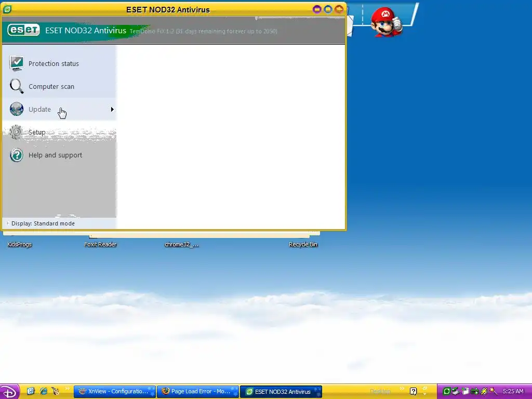The image size is (532, 399).
Task: Click the ESET logo in the header
Action: tap(23, 30)
